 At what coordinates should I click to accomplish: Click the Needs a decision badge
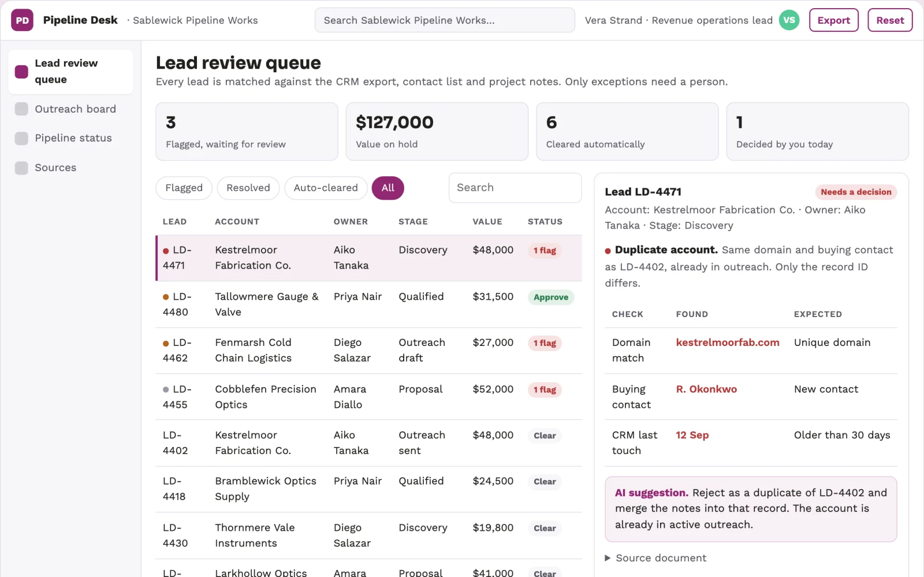(856, 192)
